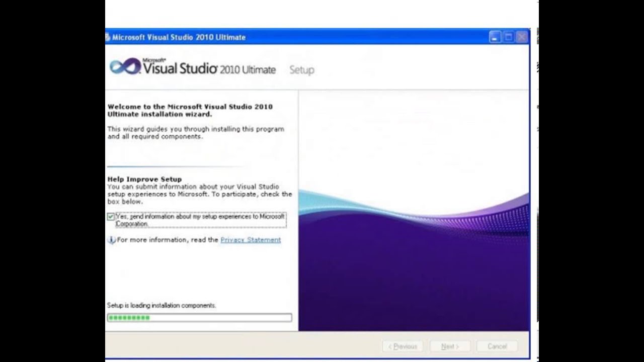The height and width of the screenshot is (362, 644).
Task: Minimize the setup window
Action: (495, 37)
